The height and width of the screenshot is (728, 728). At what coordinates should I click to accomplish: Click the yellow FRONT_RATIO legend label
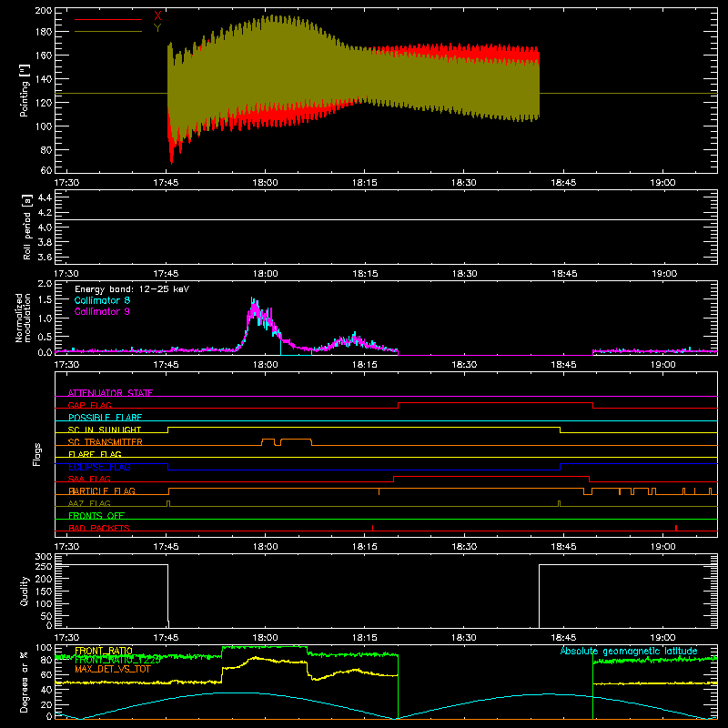104,651
